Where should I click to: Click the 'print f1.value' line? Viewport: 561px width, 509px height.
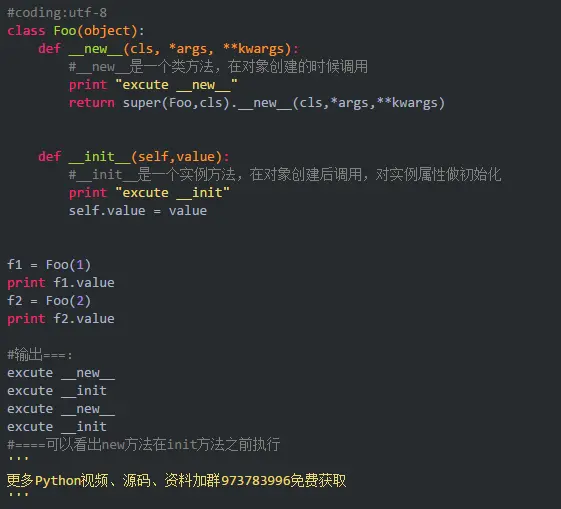[61, 283]
